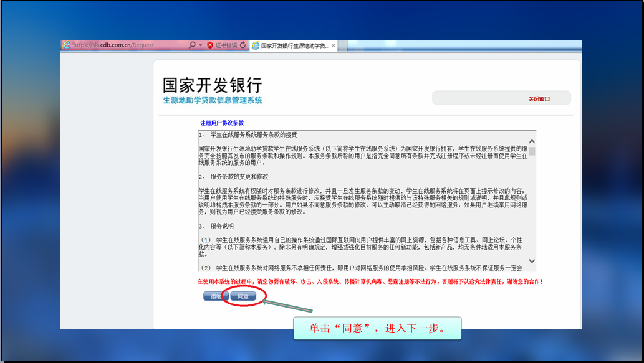Click the agreement text scrollbar thumb
Image resolution: width=644 pixels, height=363 pixels.
532,151
